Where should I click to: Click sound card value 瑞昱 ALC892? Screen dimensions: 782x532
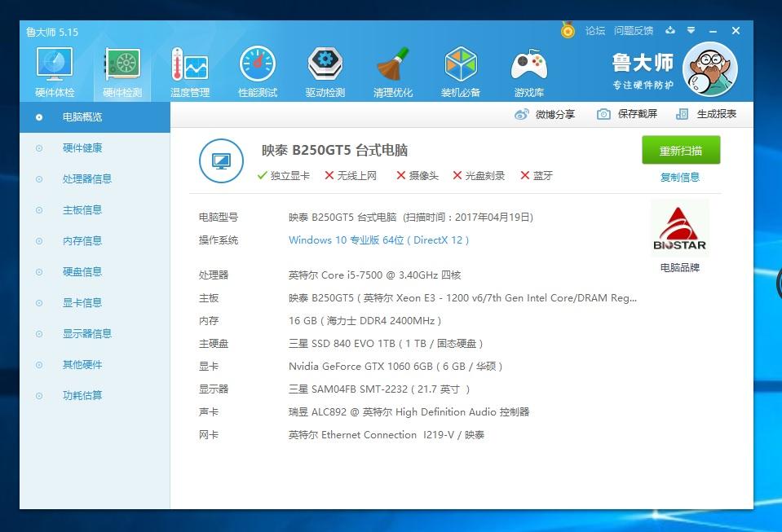tap(409, 412)
